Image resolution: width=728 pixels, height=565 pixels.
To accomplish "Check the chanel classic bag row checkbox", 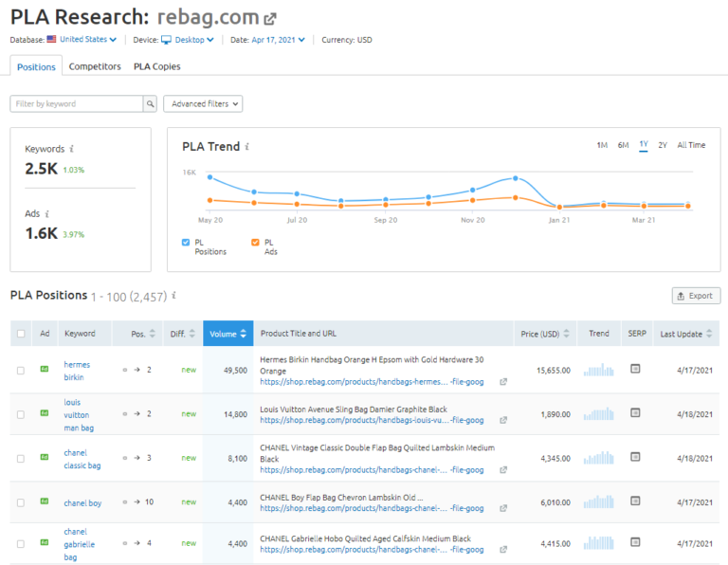I will [21, 459].
